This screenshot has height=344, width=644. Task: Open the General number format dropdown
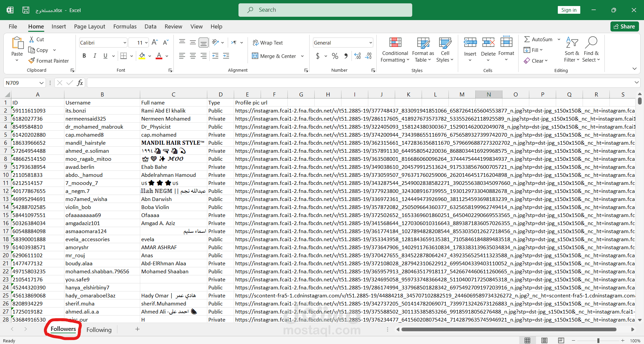point(371,43)
